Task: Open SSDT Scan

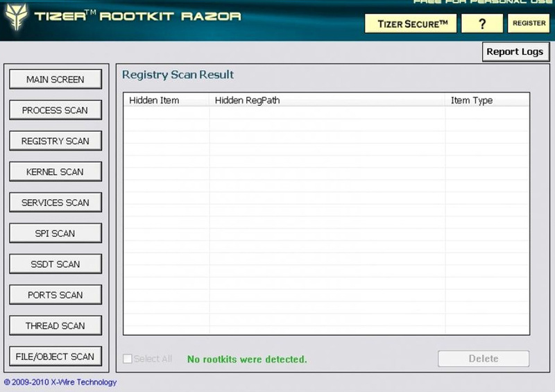Action: 55,264
